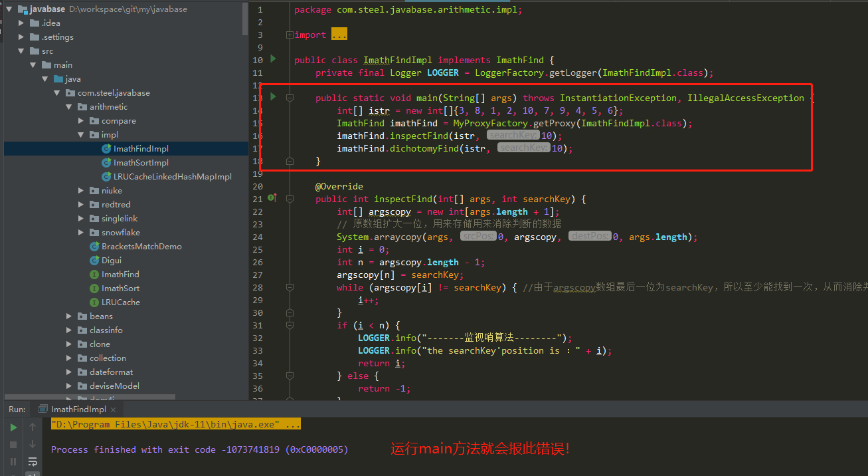Screen dimensions: 868x476
Task: Select the Pause output icon in Run panel
Action: pyautogui.click(x=13, y=461)
